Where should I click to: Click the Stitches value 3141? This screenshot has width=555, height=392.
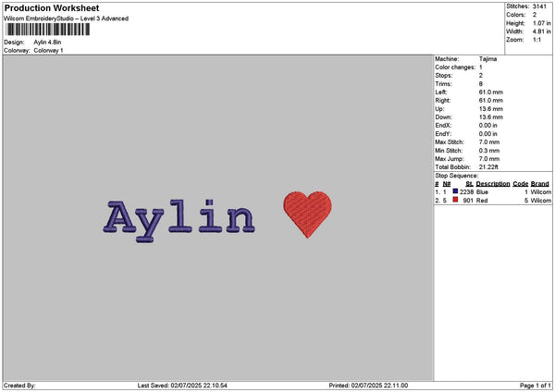[x=539, y=6]
